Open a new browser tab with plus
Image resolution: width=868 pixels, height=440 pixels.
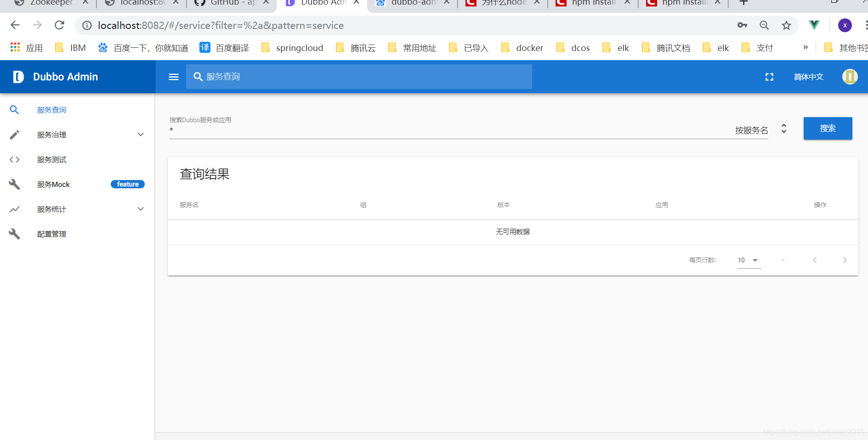coord(743,2)
